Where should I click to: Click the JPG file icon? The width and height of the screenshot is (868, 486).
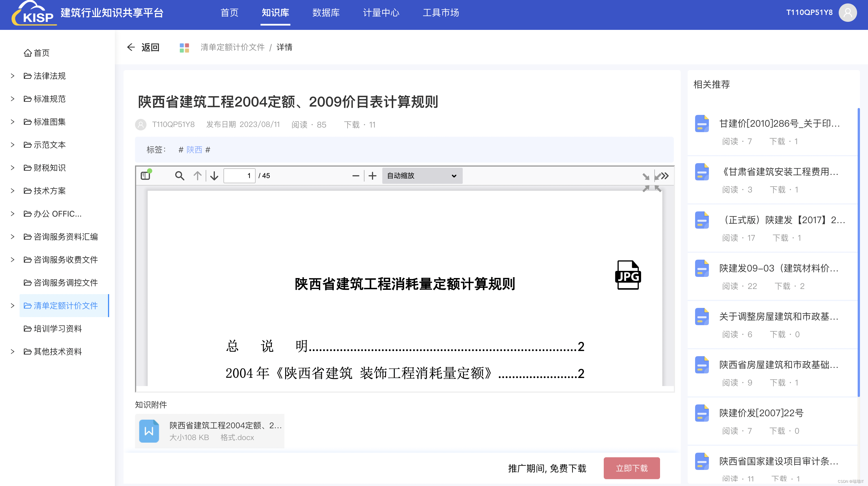[x=628, y=275]
